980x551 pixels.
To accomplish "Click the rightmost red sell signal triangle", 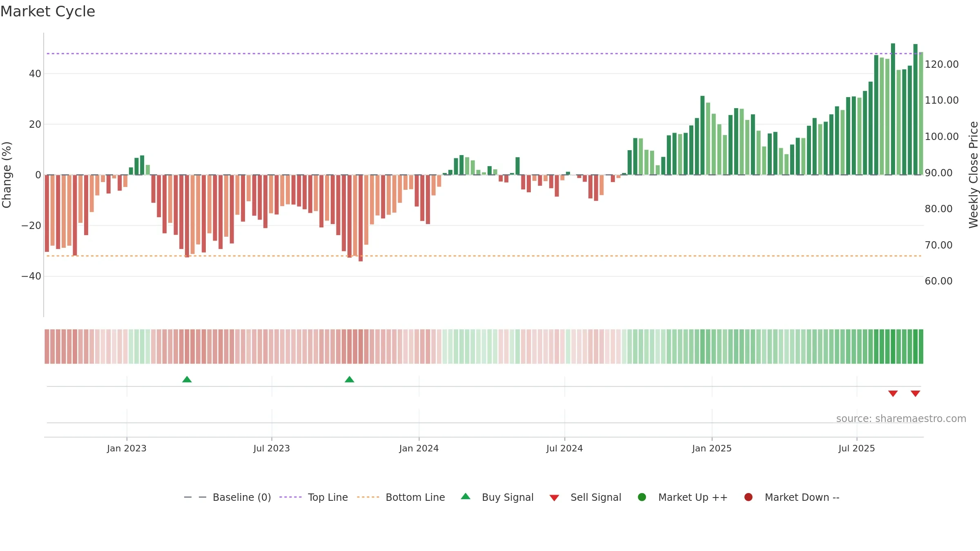I will (x=915, y=393).
